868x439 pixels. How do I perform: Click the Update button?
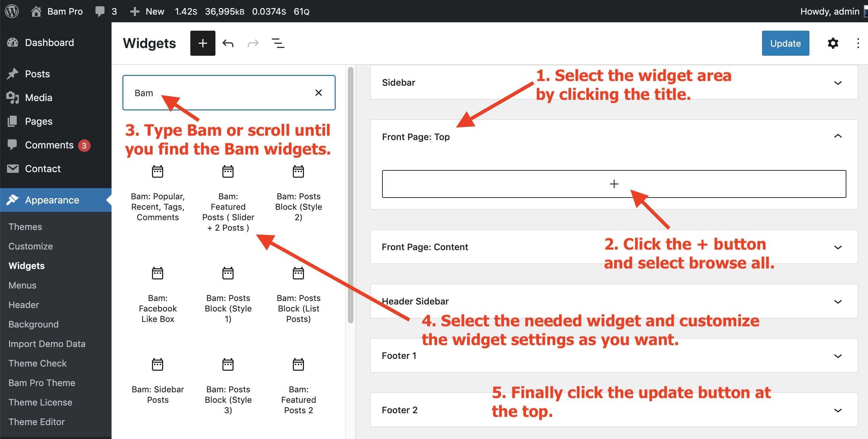tap(785, 43)
